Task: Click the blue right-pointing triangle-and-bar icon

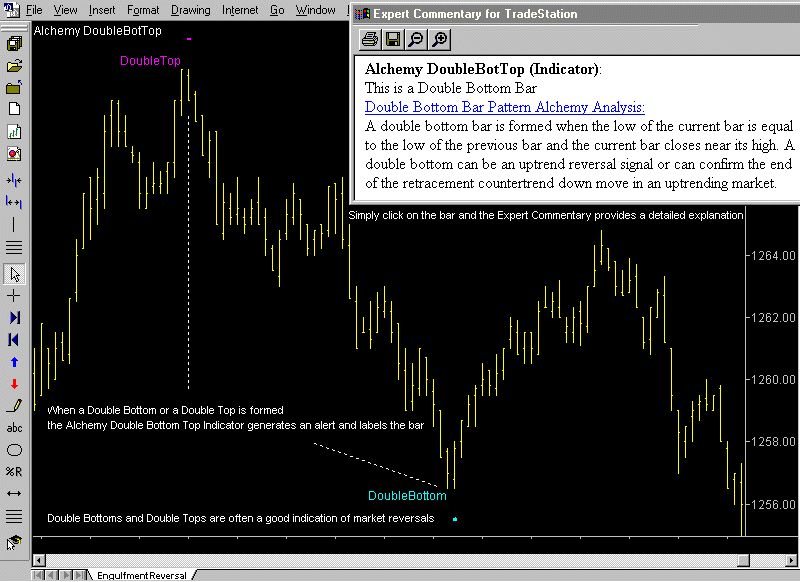Action: (x=14, y=318)
